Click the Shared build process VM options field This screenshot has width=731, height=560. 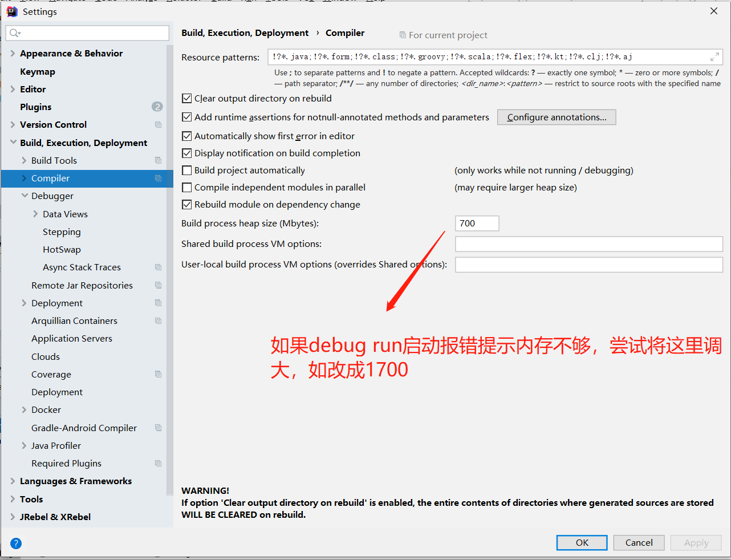[588, 244]
